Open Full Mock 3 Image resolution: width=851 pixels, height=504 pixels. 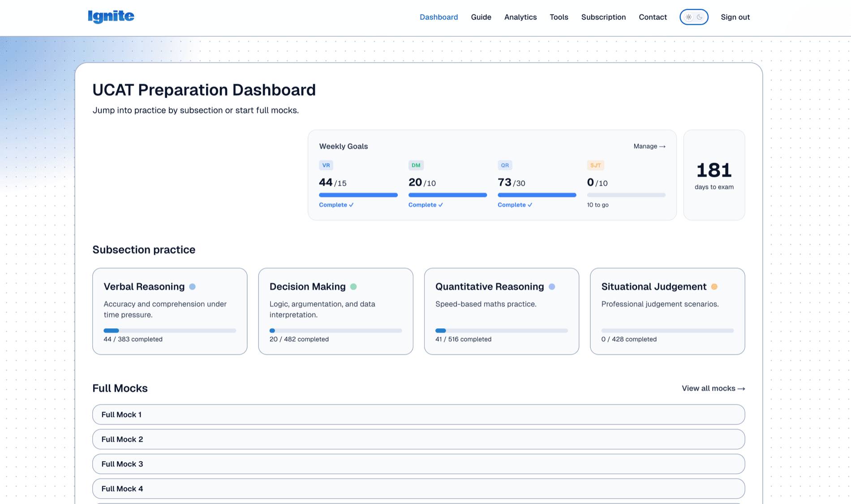pyautogui.click(x=418, y=464)
